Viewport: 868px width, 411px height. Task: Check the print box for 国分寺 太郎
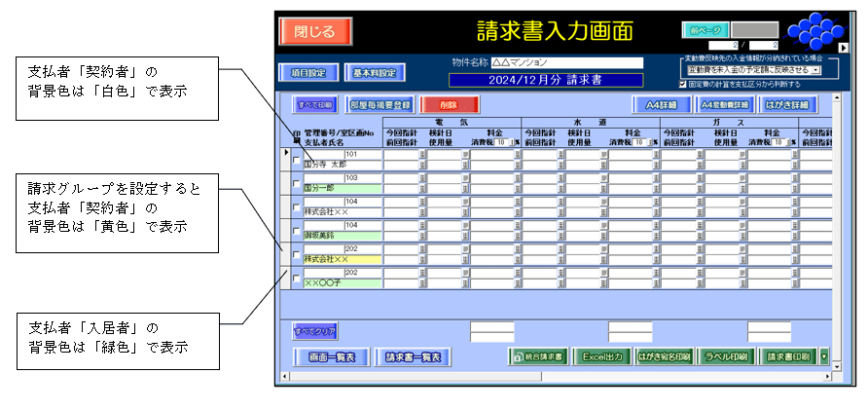(x=296, y=158)
